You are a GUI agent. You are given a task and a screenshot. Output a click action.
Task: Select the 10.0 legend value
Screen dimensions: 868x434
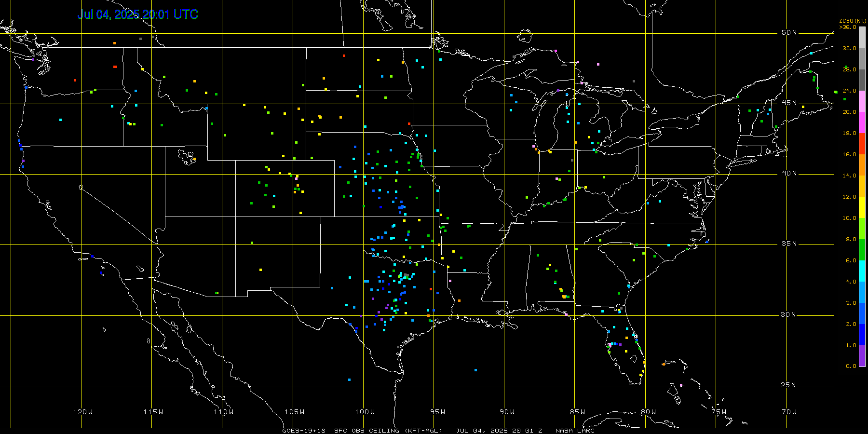pyautogui.click(x=849, y=218)
